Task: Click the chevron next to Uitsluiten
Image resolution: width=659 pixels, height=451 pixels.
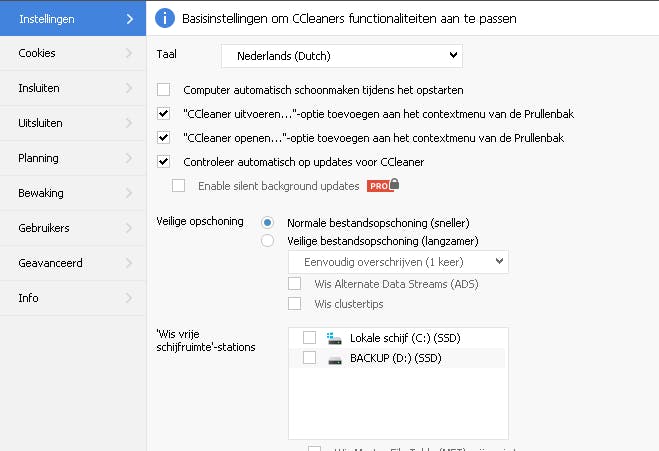Action: click(x=129, y=123)
